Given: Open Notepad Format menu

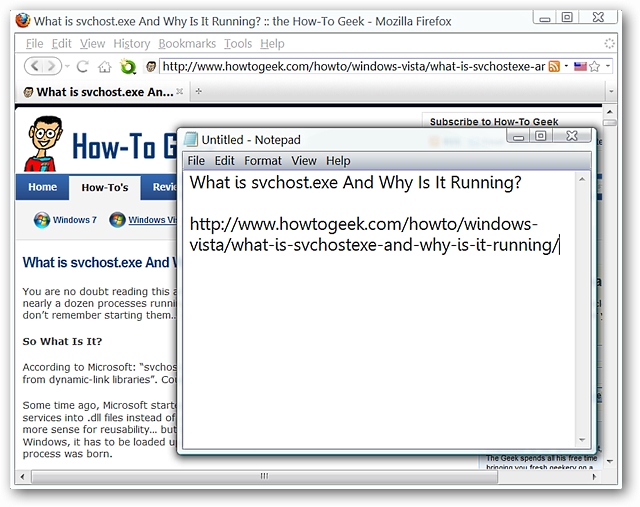Looking at the screenshot, I should (x=263, y=161).
